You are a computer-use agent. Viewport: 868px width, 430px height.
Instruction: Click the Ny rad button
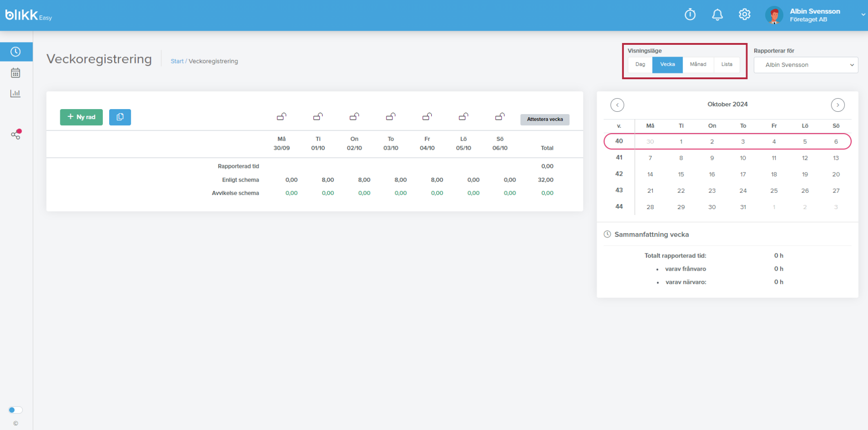click(82, 117)
